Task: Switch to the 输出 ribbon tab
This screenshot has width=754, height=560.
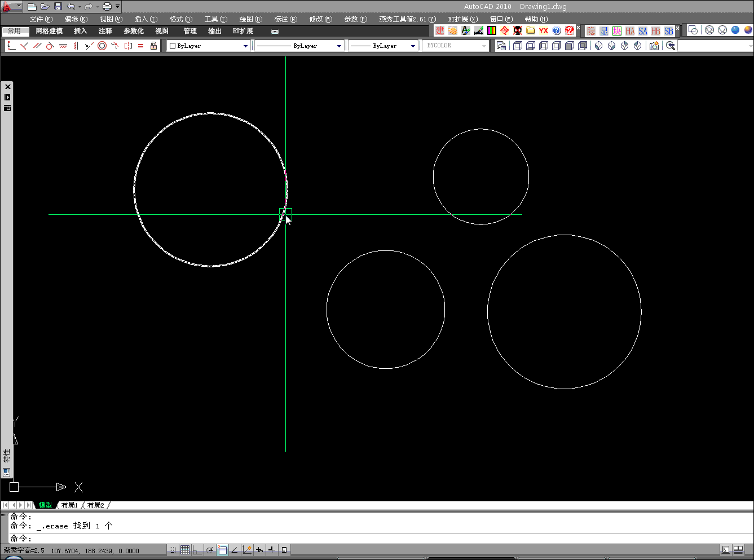Action: (x=215, y=31)
